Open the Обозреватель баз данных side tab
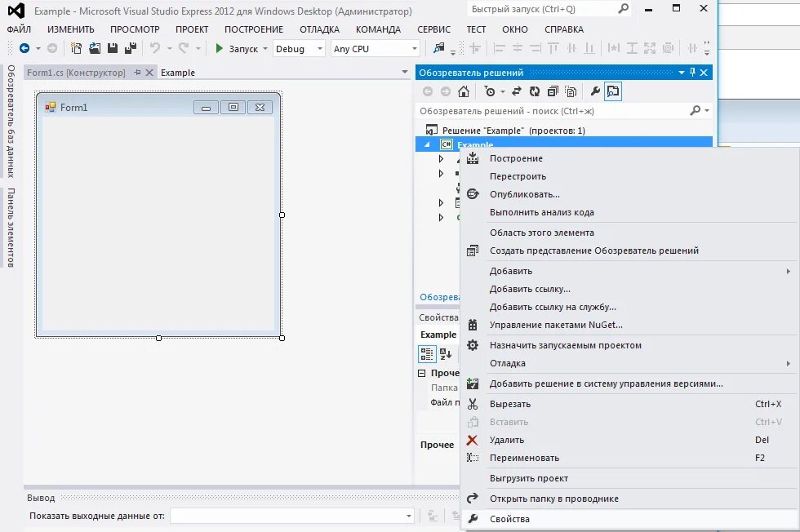The width and height of the screenshot is (800, 532). pyautogui.click(x=11, y=121)
